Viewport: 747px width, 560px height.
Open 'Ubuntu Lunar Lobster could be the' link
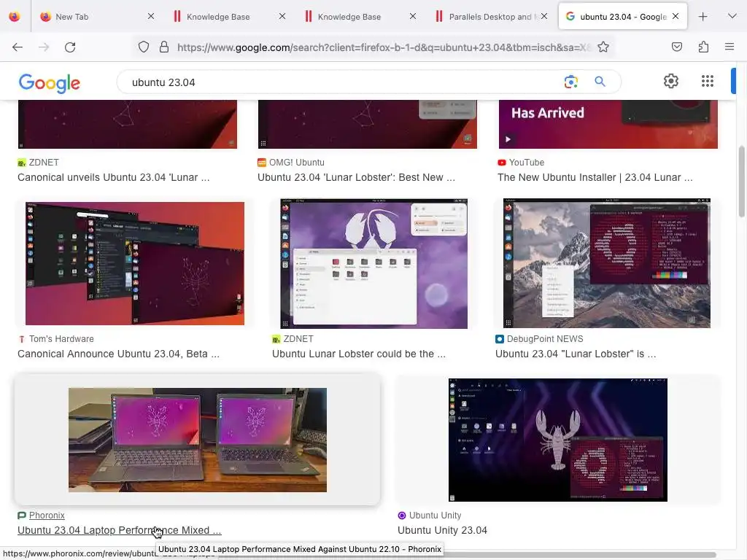[359, 354]
